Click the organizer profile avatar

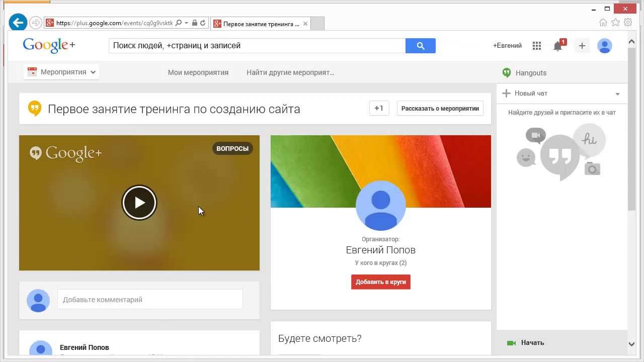381,206
